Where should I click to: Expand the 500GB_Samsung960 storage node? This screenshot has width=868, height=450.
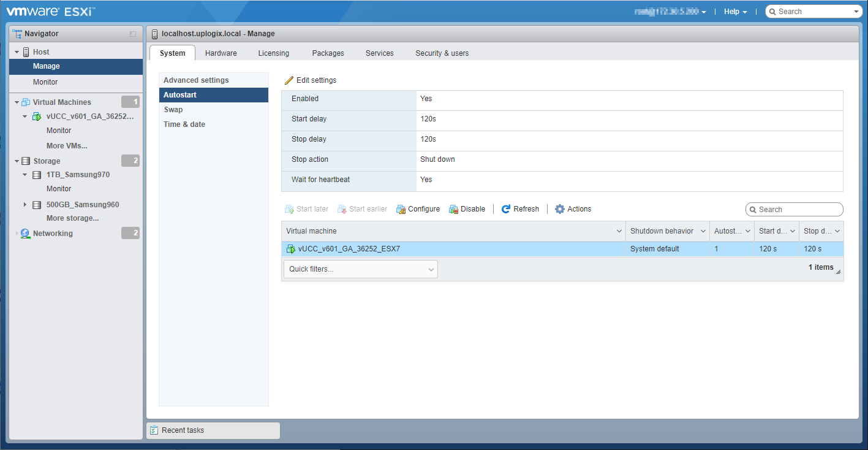tap(25, 205)
